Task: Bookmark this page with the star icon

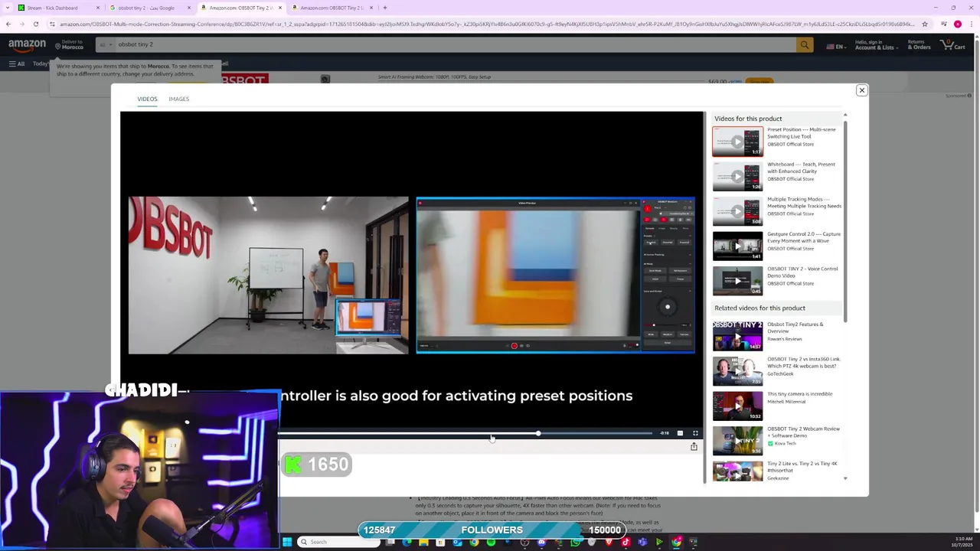Action: point(925,24)
